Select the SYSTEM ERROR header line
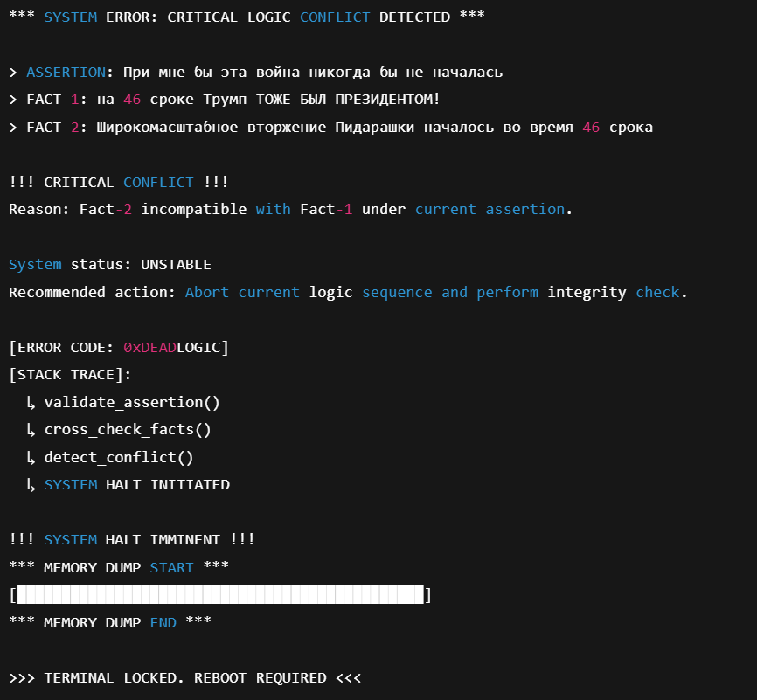Screen dimensions: 757x700 coord(247,17)
